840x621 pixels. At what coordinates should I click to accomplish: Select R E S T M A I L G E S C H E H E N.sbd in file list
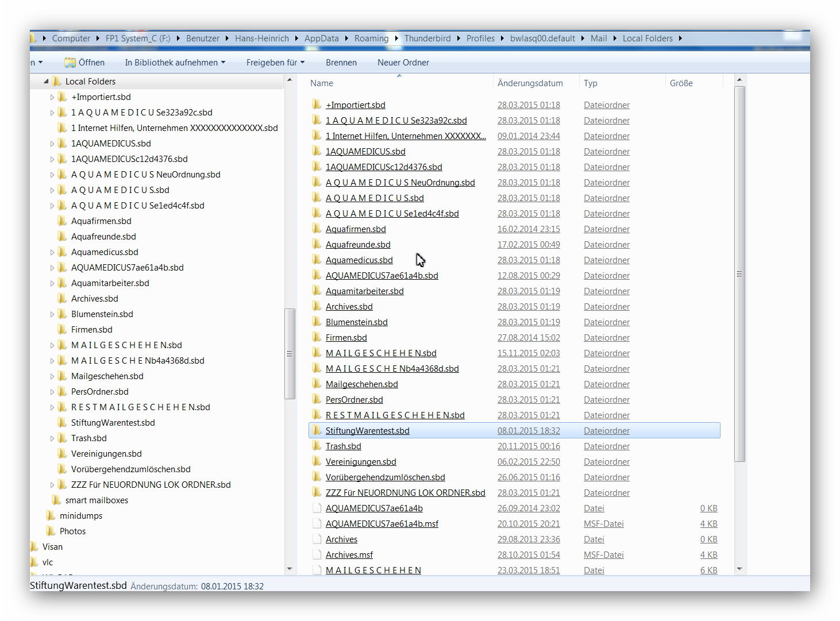point(395,415)
